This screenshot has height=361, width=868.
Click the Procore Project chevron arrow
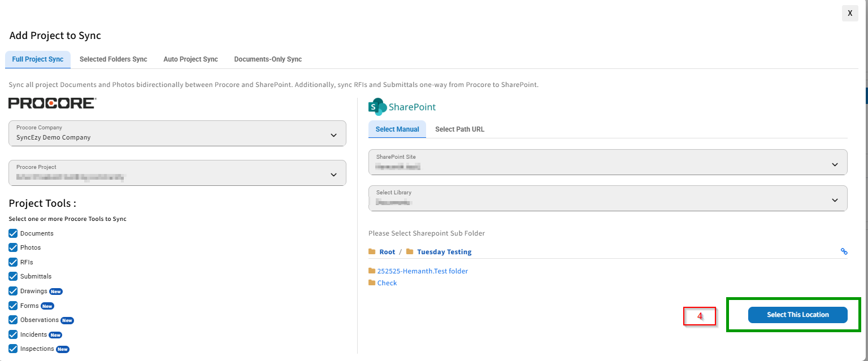[333, 175]
